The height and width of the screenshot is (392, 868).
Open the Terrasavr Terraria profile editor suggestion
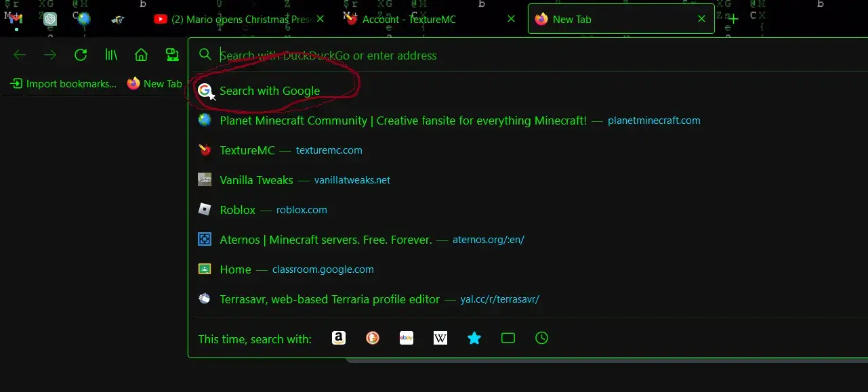(529, 299)
